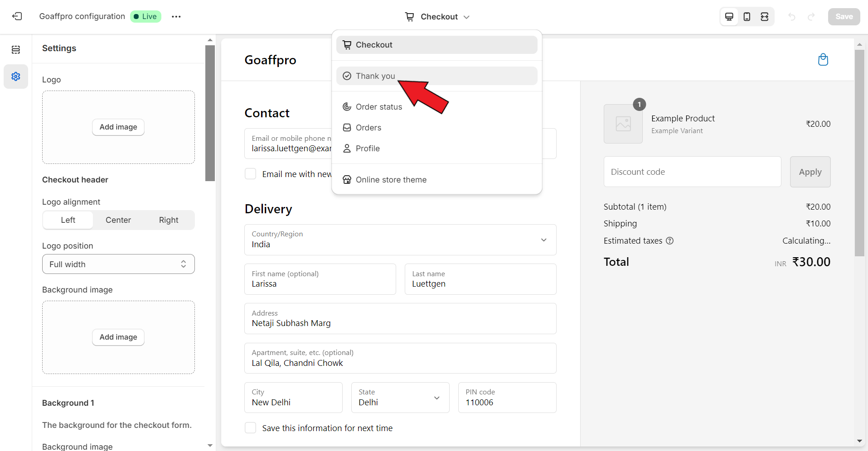
Task: Open the Sections sidebar icon
Action: pyautogui.click(x=16, y=50)
